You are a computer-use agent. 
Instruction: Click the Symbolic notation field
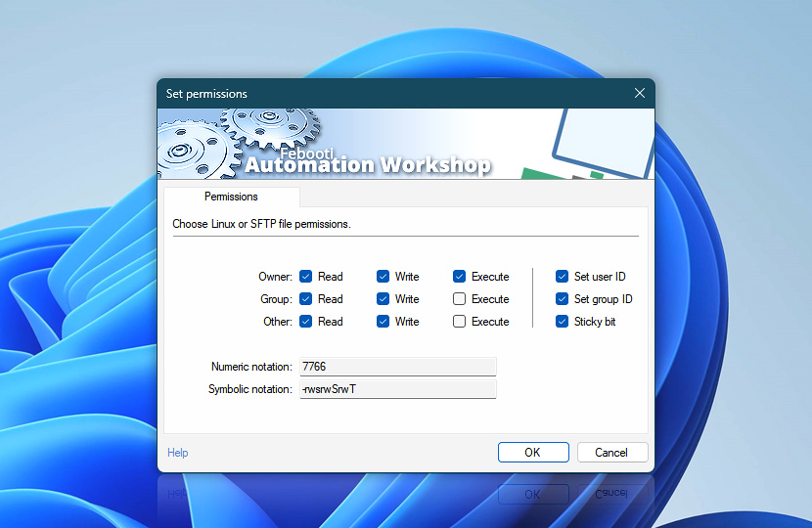coord(398,389)
